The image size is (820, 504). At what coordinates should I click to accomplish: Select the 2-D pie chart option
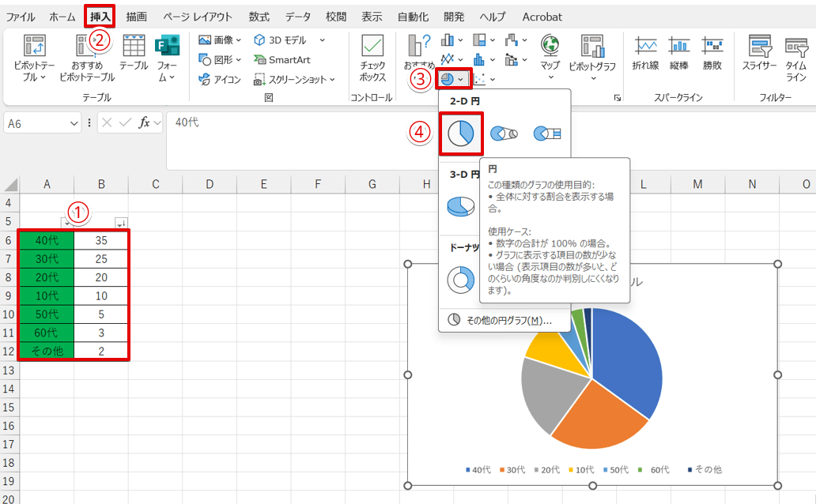459,134
